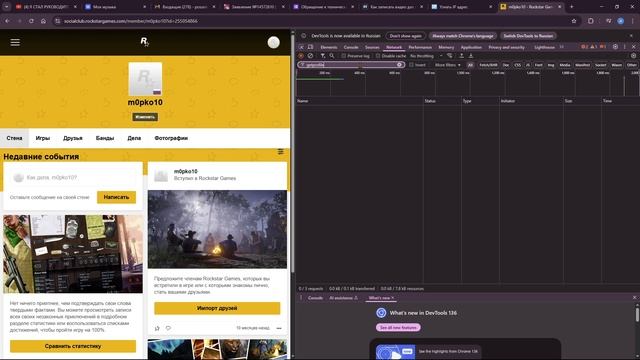Viewport: 640px width, 360px height.
Task: Open comments on the m0pko10 wall post
Action: tap(168, 328)
